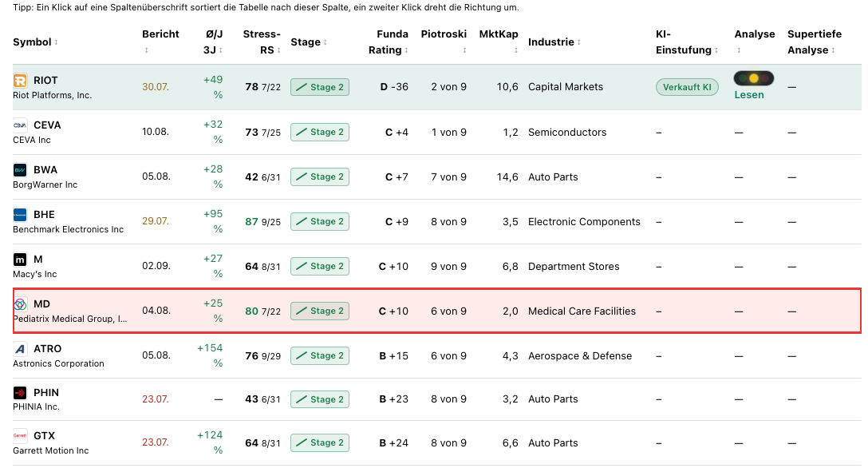This screenshot has height=468, width=868.
Task: Click Piotroski 1 von 9 for CEVA
Action: (449, 133)
